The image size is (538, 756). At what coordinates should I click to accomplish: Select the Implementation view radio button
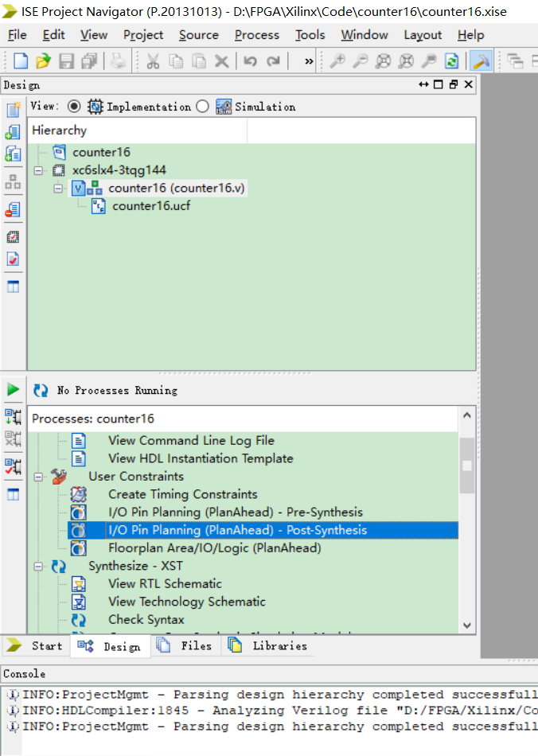(74, 106)
